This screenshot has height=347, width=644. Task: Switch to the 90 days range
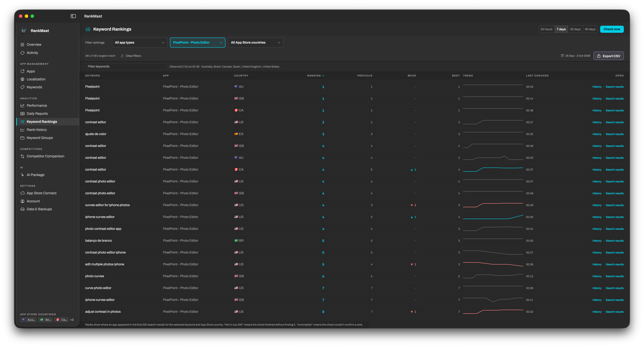click(590, 29)
